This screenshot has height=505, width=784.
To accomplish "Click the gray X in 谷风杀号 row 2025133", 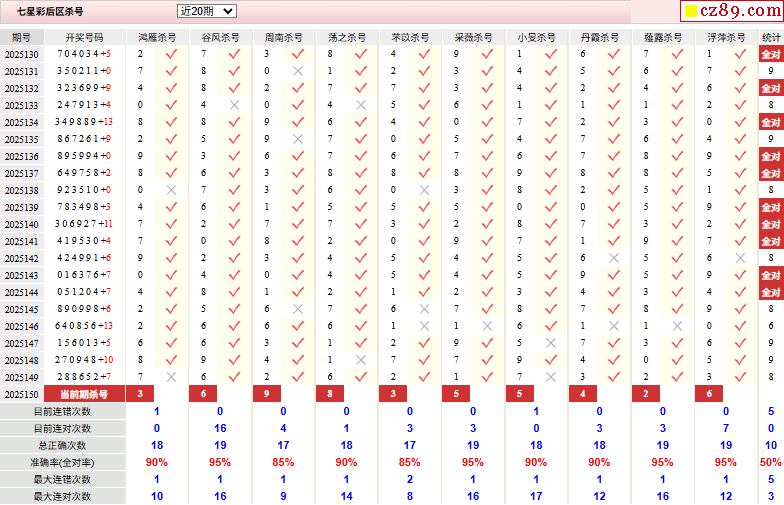I will (x=234, y=105).
